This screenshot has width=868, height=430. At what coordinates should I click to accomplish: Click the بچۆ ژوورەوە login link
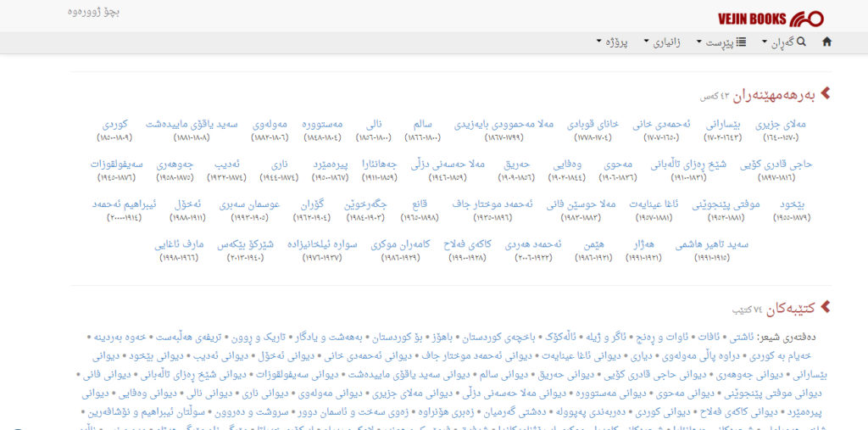(94, 12)
